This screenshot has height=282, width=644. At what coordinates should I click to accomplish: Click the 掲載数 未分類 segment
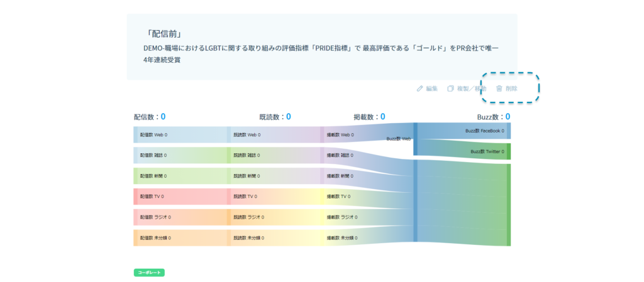pyautogui.click(x=341, y=238)
